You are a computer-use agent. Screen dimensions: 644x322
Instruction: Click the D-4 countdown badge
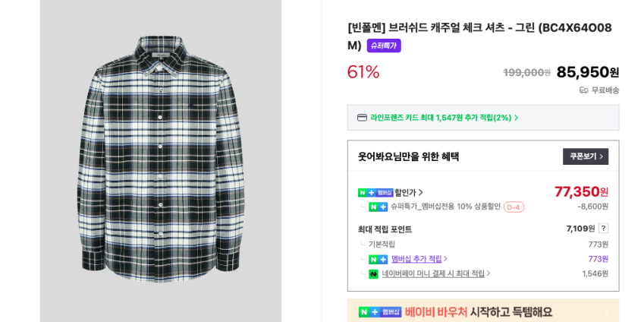514,207
